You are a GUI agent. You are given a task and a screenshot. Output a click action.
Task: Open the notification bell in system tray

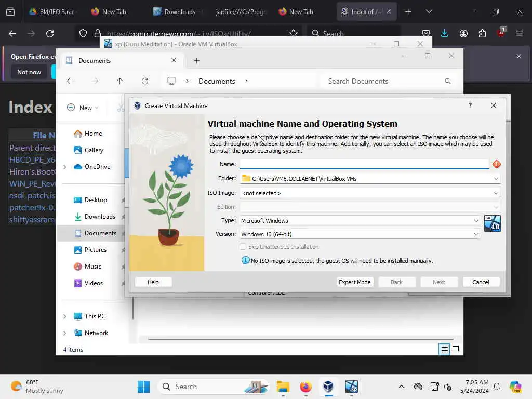(x=497, y=387)
